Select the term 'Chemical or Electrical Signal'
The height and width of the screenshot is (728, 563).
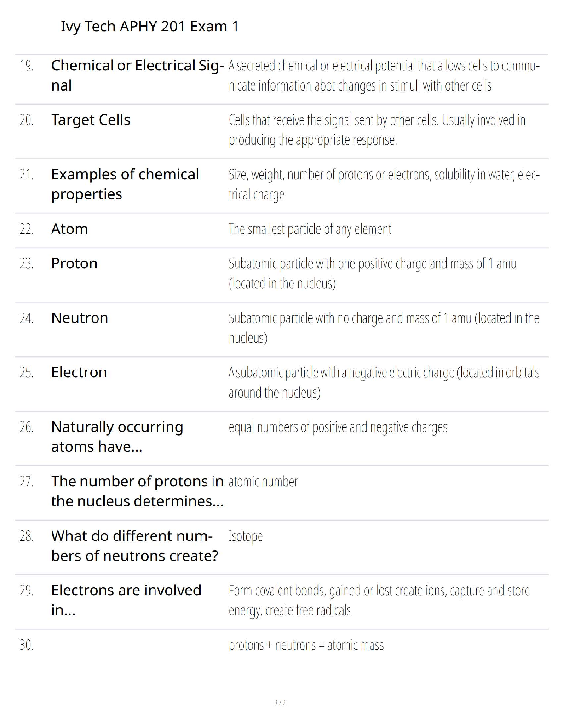(x=138, y=75)
